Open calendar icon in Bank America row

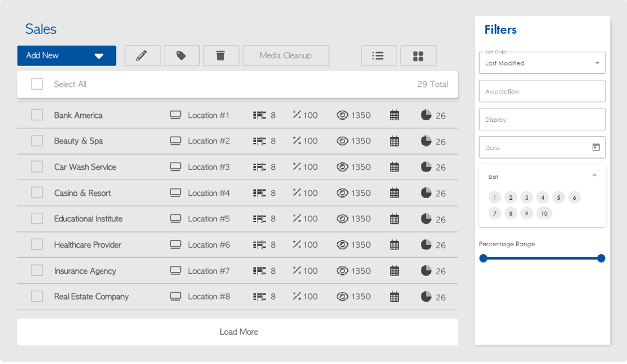(394, 115)
